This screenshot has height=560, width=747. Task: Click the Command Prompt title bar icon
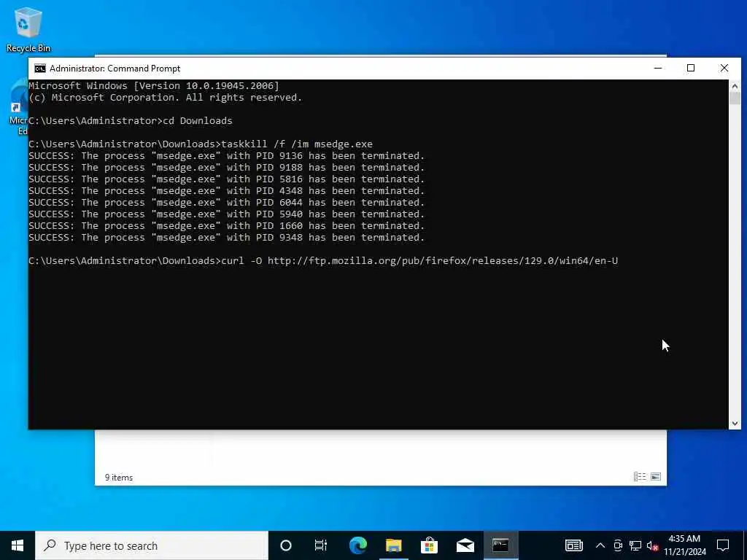(x=40, y=69)
